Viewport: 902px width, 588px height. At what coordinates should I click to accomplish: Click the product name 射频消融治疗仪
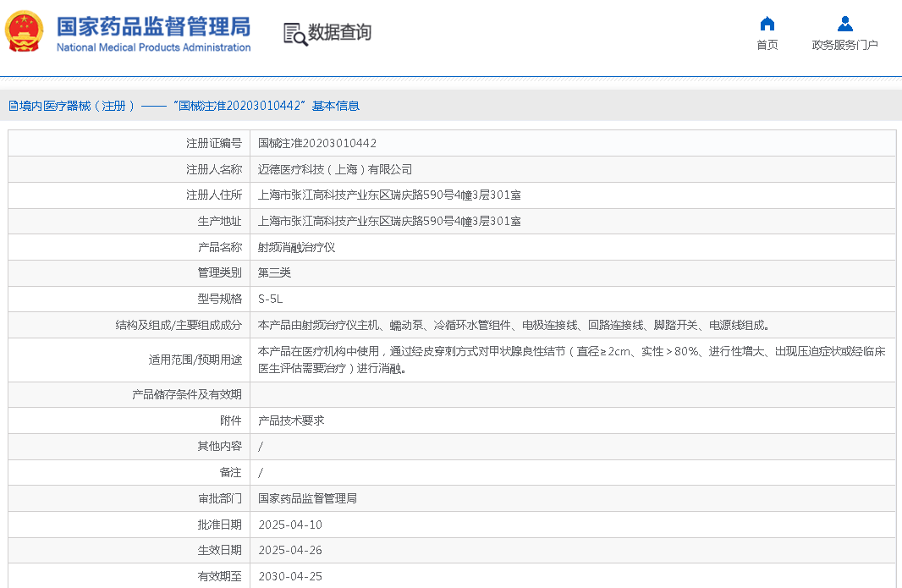(296, 248)
